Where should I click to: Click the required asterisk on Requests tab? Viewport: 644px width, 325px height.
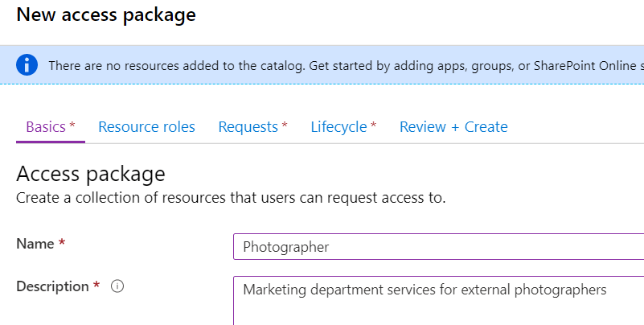[285, 126]
